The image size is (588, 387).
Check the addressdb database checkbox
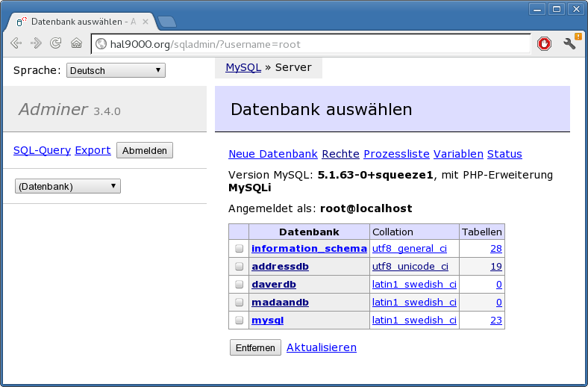click(240, 267)
